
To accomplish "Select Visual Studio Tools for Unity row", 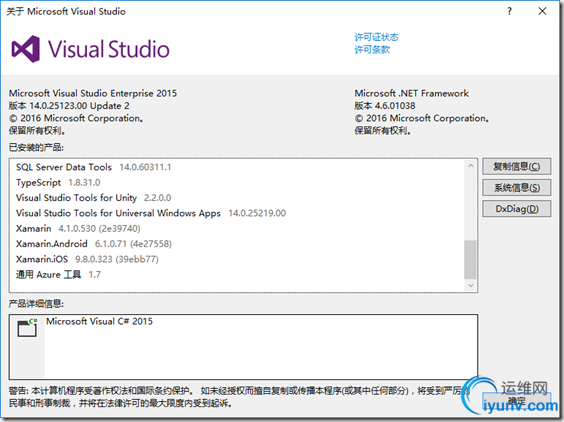I will 237,198.
